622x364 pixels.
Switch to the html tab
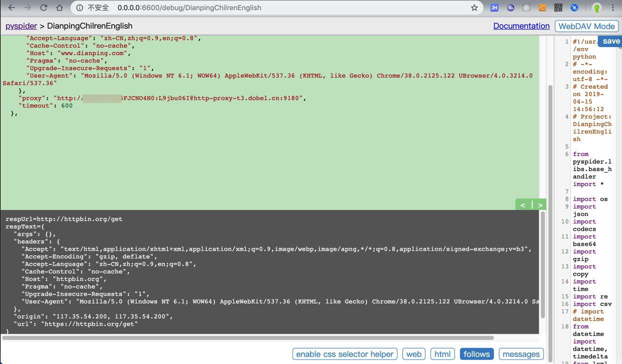(x=442, y=354)
